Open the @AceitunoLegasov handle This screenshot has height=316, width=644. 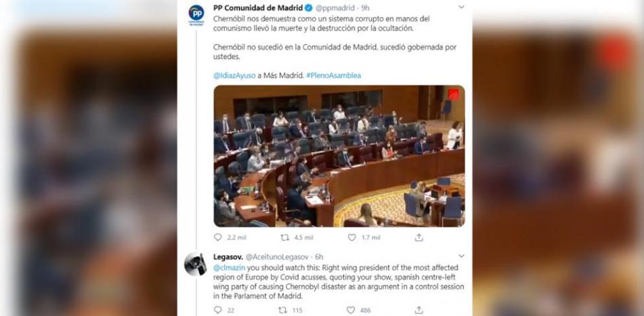coord(277,257)
